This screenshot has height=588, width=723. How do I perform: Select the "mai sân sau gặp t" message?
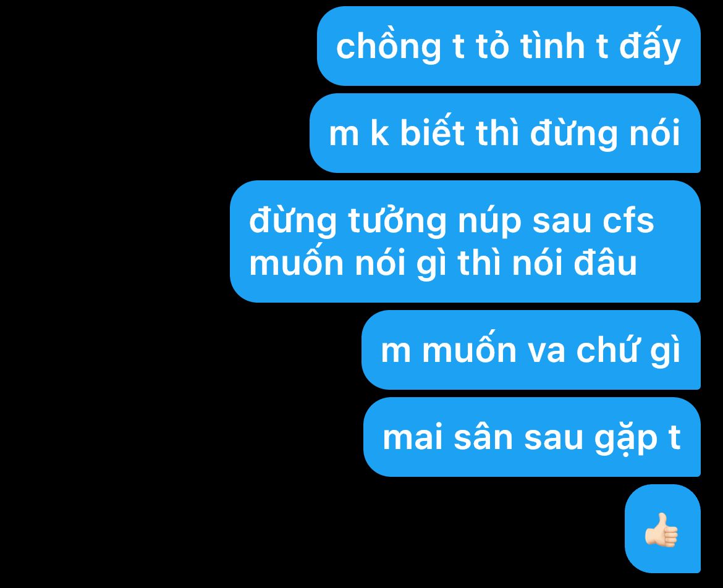pyautogui.click(x=532, y=437)
